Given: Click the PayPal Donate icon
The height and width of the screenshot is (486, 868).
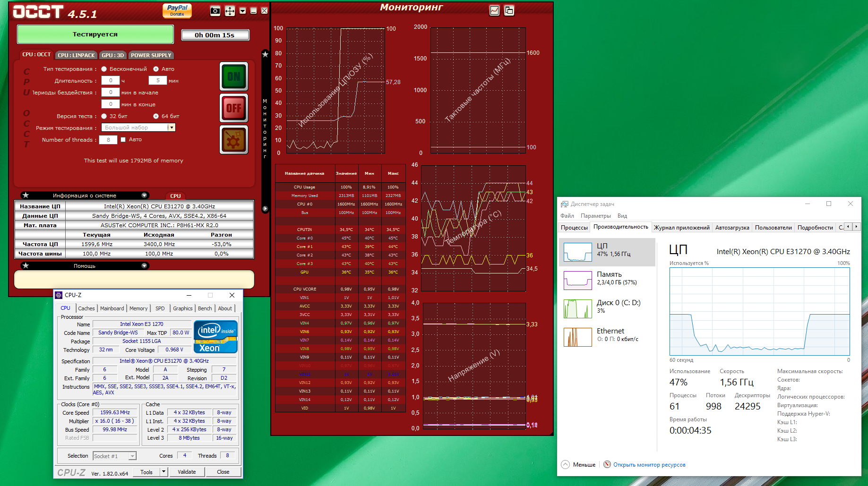Looking at the screenshot, I should tap(177, 10).
